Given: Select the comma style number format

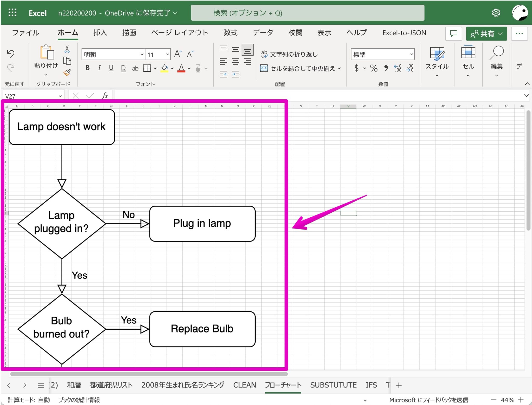Looking at the screenshot, I should (385, 68).
